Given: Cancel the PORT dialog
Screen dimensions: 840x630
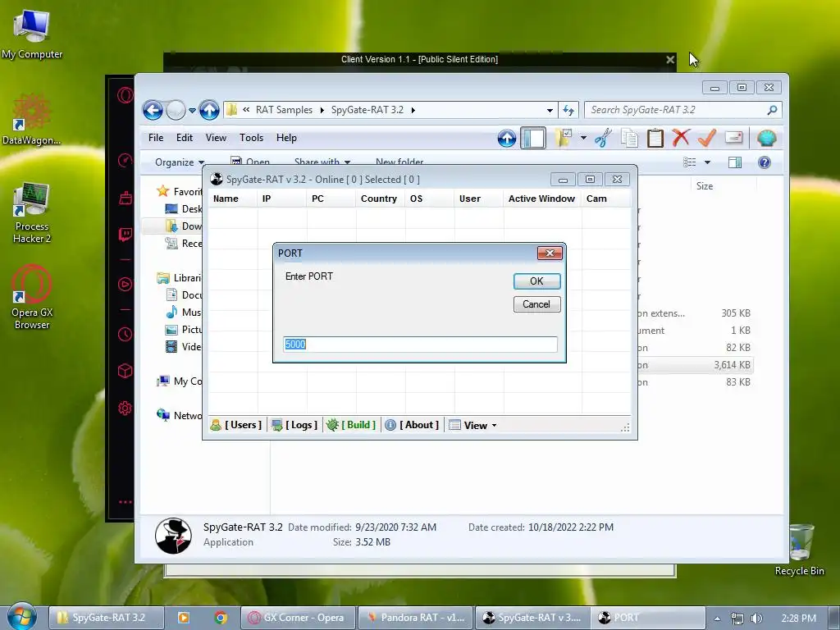Looking at the screenshot, I should 536,304.
